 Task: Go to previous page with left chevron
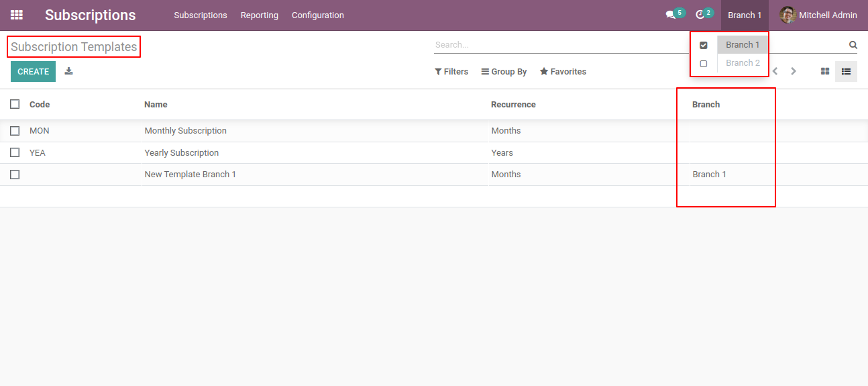click(775, 71)
